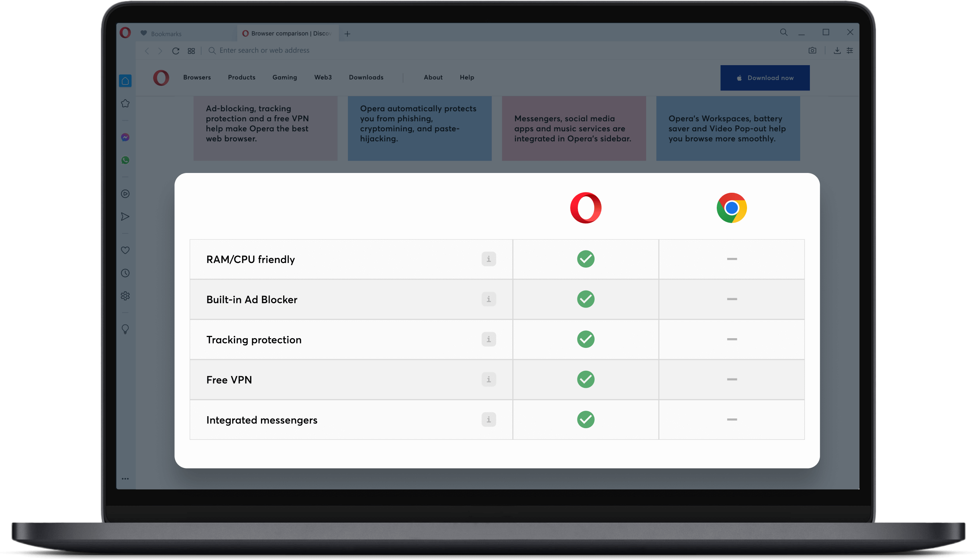977x560 pixels.
Task: Open browsing History from the sidebar clock icon
Action: [x=125, y=273]
